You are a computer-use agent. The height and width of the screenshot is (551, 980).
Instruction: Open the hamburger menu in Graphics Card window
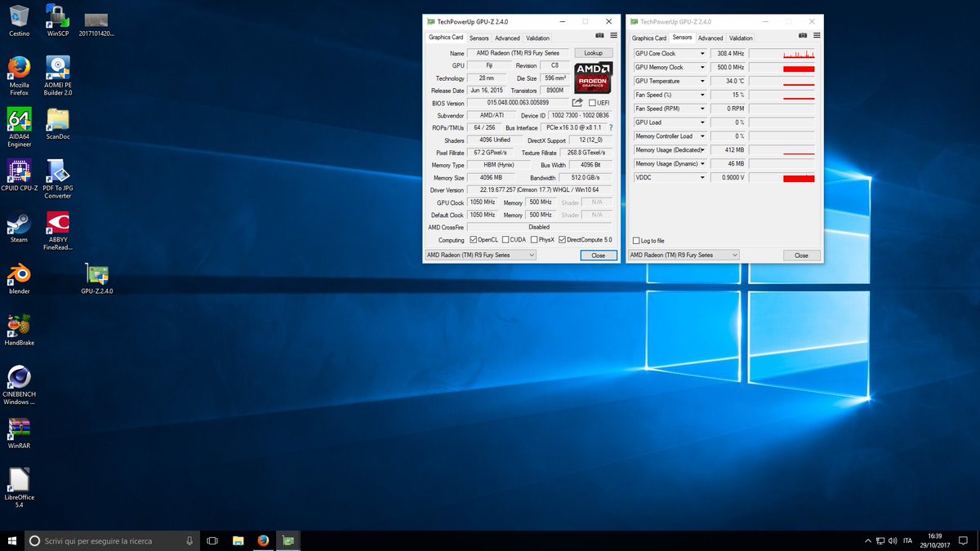[x=613, y=36]
